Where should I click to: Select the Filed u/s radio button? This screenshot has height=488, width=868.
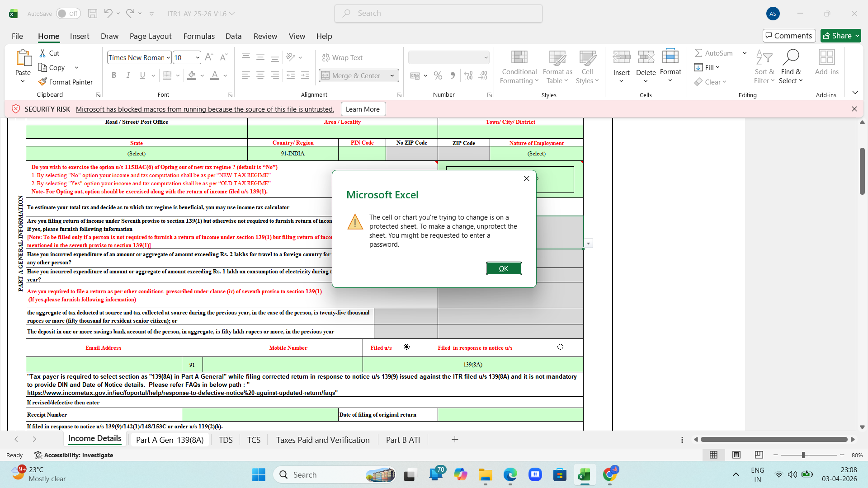(406, 347)
